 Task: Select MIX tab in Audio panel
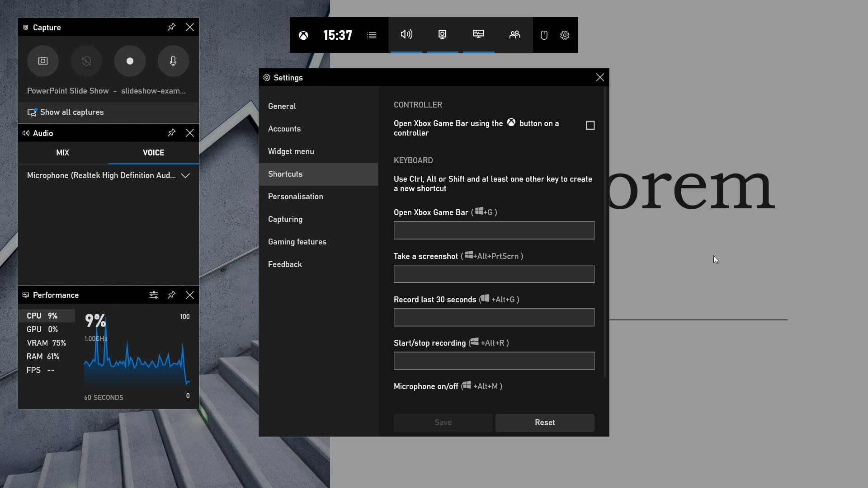pyautogui.click(x=62, y=153)
